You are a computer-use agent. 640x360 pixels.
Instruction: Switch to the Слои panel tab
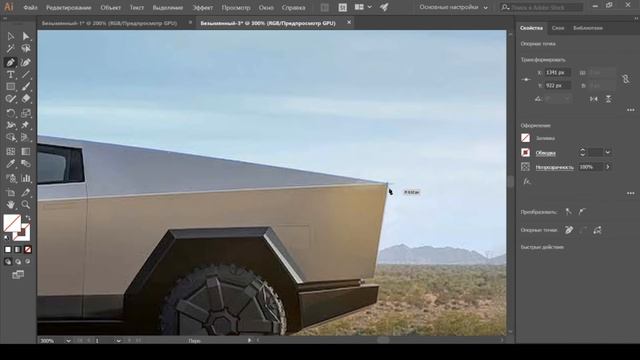click(558, 28)
